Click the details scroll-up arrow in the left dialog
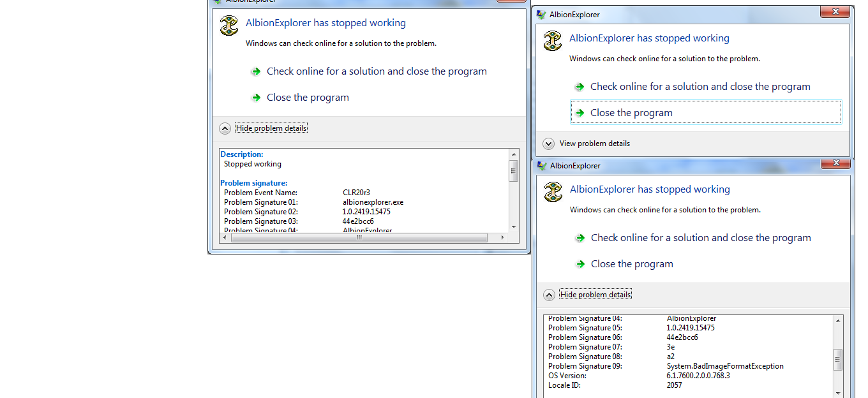 click(x=513, y=154)
